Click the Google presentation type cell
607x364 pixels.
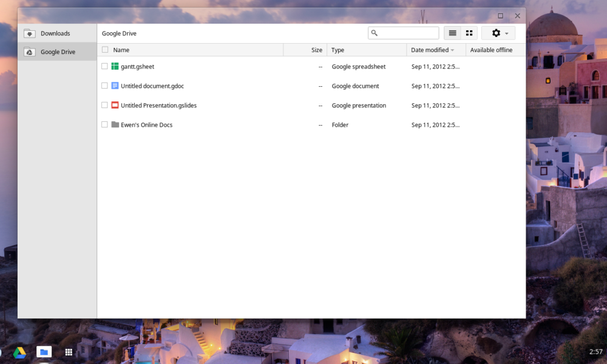click(x=359, y=105)
